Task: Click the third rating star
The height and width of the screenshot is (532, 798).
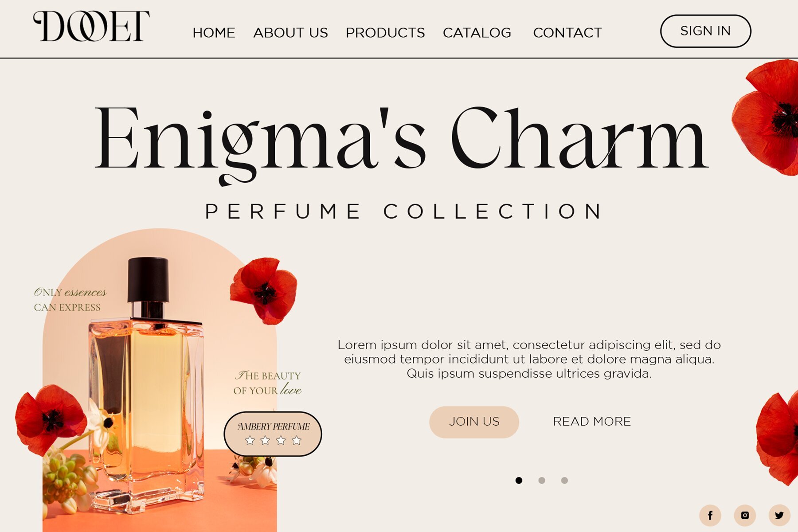Action: (x=281, y=440)
